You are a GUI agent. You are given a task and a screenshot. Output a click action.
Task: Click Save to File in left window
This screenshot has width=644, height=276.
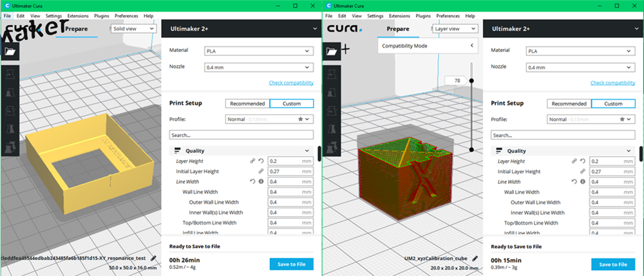tap(292, 264)
